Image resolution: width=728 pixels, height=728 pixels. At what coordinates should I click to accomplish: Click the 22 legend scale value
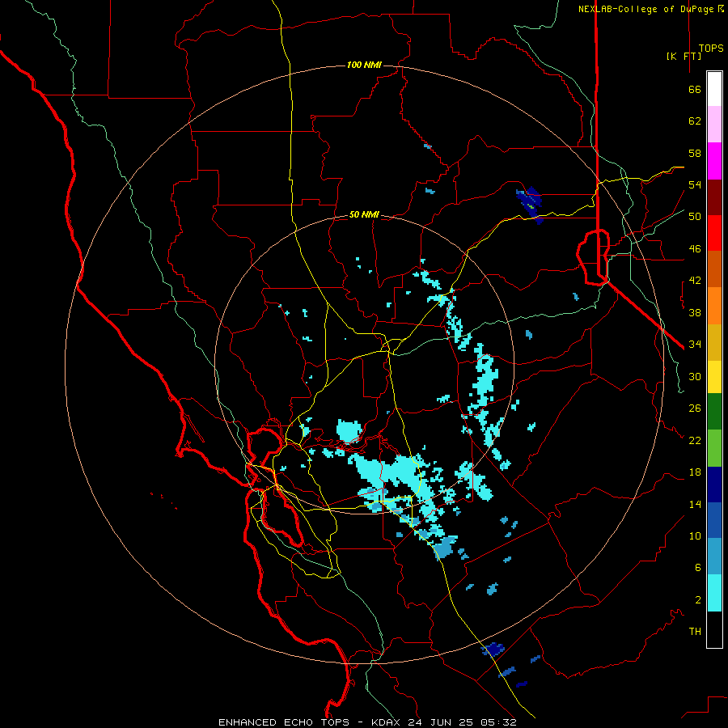coord(695,441)
